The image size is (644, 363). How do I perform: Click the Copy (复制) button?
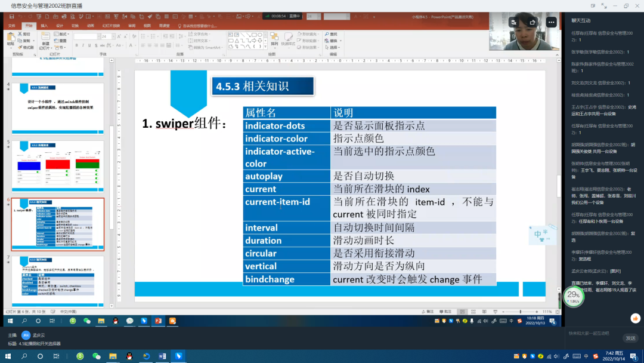click(x=24, y=41)
